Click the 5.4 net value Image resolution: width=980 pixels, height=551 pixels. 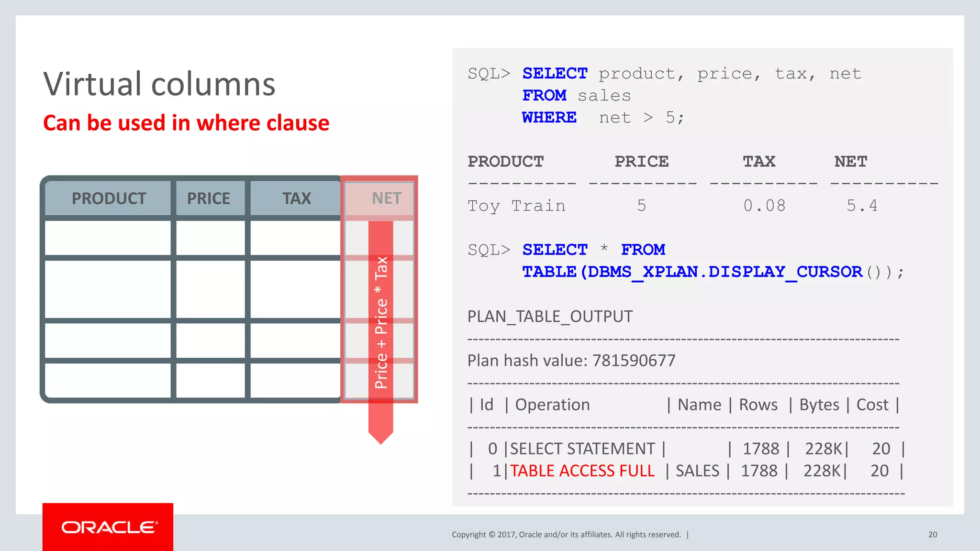pyautogui.click(x=862, y=206)
